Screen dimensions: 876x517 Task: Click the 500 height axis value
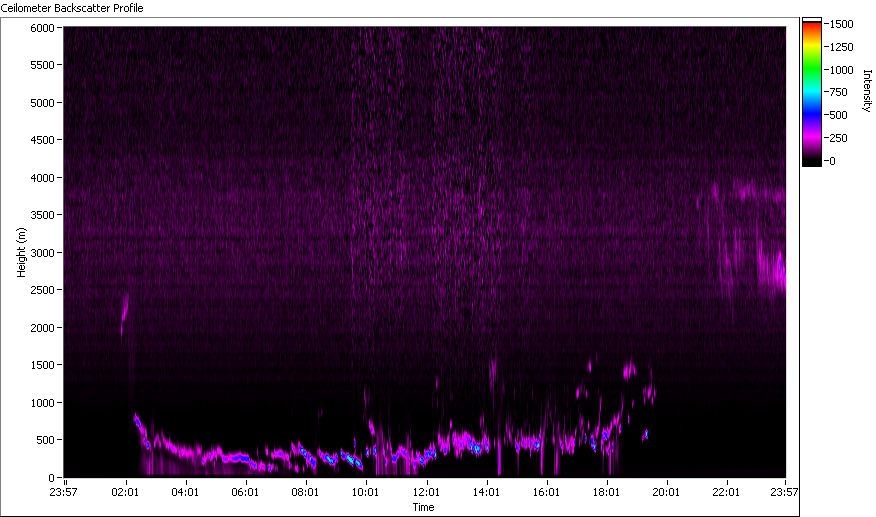click(45, 440)
